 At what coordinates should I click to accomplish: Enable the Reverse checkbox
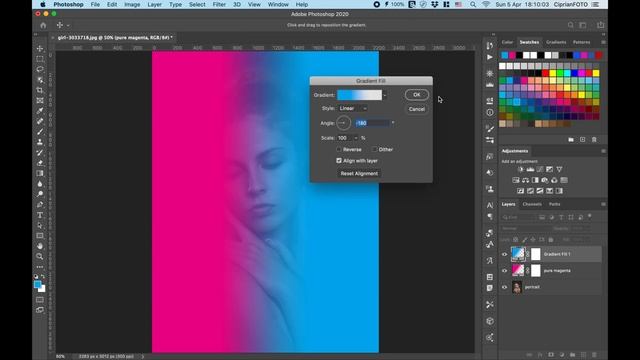pos(339,149)
